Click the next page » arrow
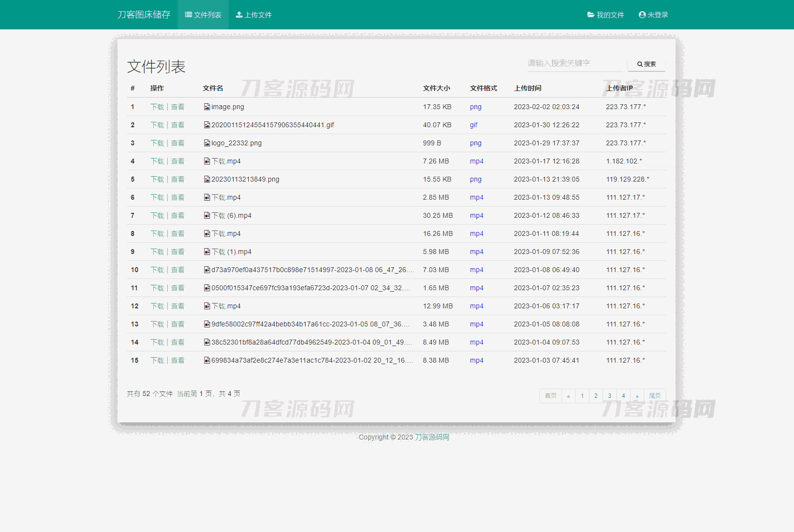794x532 pixels. [x=637, y=396]
